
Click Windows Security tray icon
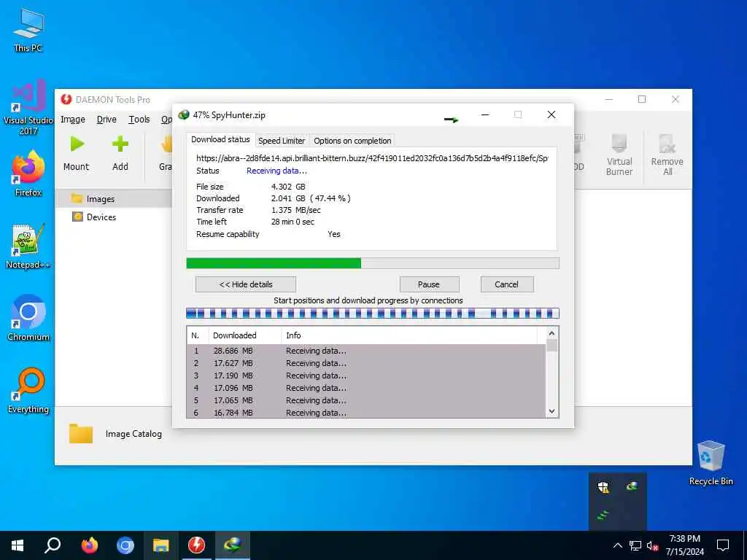coord(603,486)
